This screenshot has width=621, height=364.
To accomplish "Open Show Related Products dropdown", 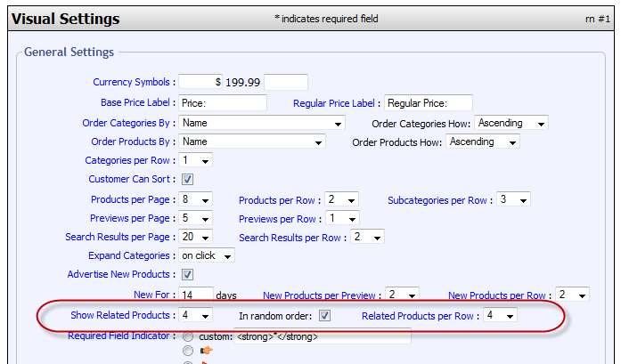I will (x=195, y=315).
